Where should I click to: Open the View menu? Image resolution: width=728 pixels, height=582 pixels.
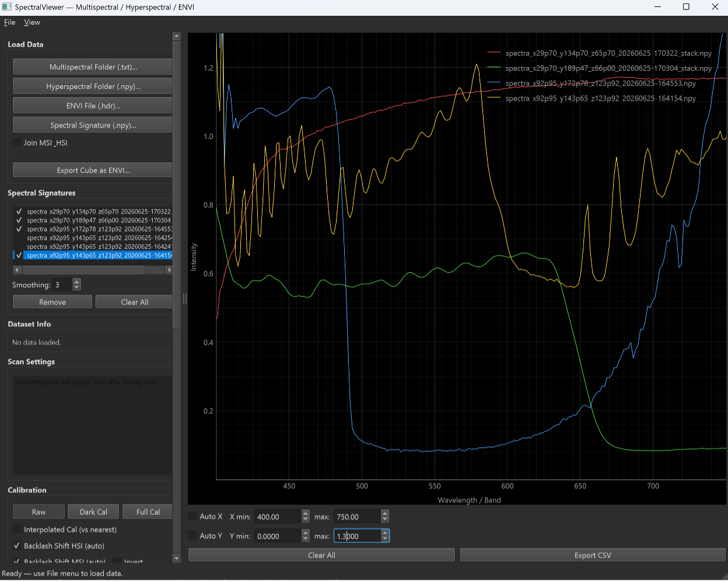point(32,22)
